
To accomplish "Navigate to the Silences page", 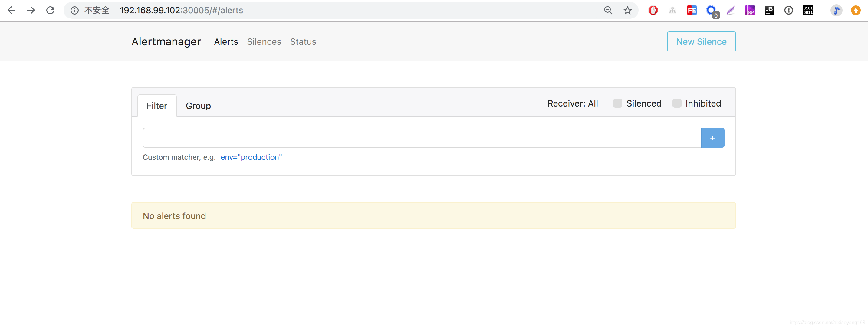I will click(x=264, y=41).
